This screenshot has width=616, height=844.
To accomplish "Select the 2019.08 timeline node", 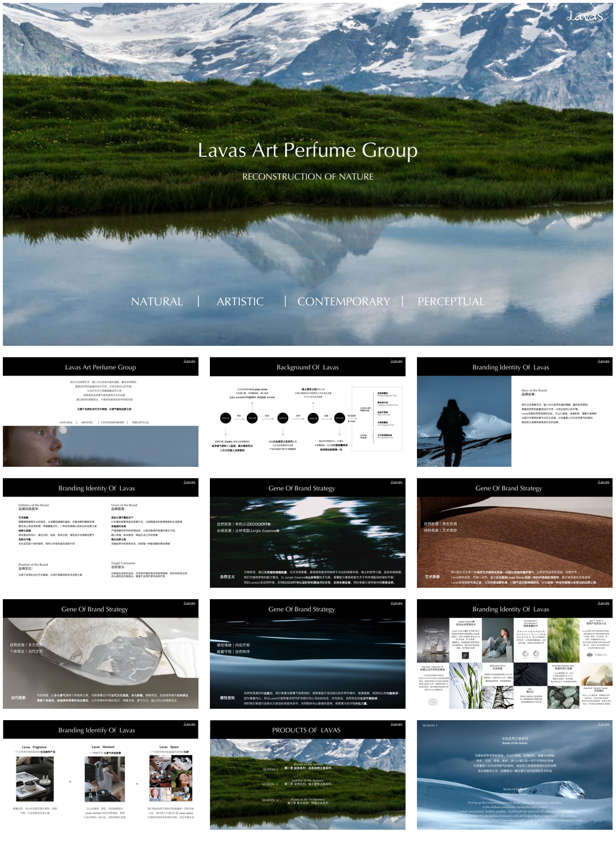I will [225, 418].
